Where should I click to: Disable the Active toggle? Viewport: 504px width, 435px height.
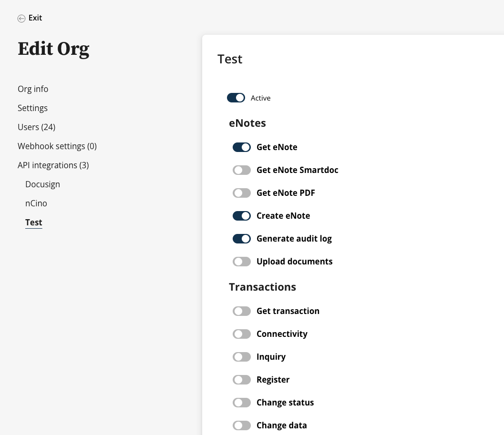tap(236, 98)
